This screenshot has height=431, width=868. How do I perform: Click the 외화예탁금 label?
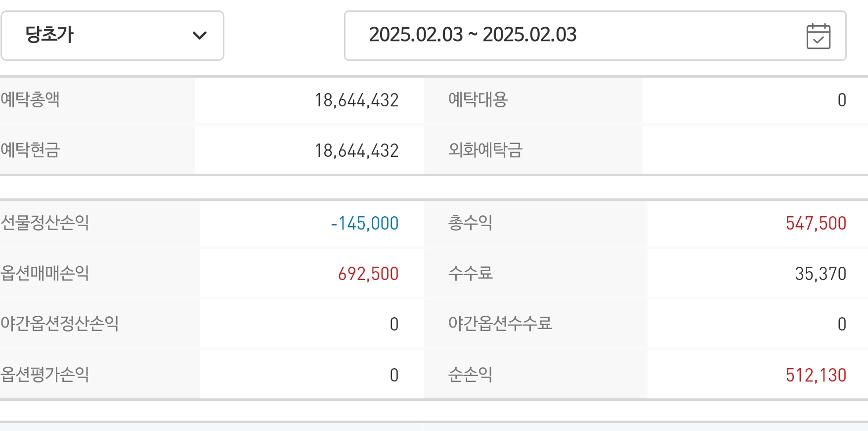coord(485,150)
